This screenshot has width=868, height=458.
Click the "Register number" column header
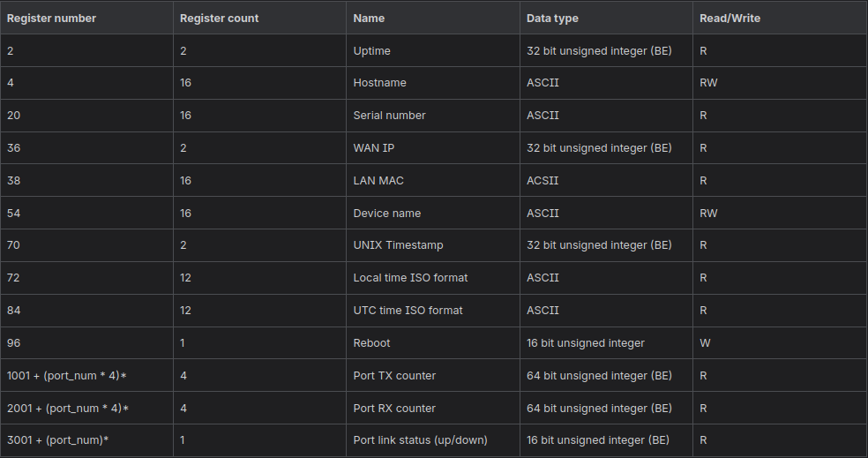pos(51,18)
